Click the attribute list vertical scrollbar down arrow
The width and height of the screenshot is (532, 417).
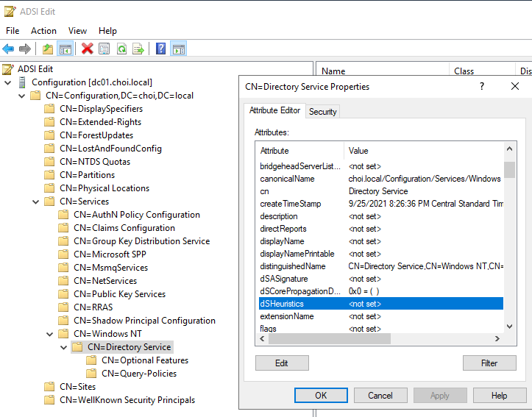point(509,326)
